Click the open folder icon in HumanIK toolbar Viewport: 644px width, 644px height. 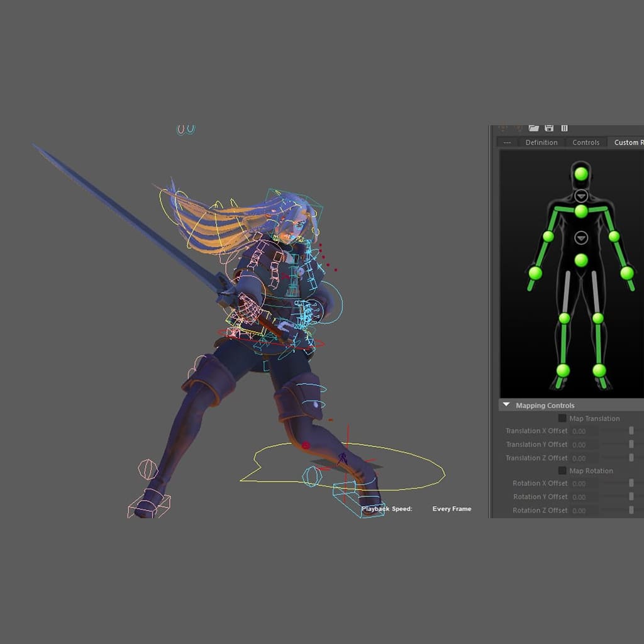(534, 128)
